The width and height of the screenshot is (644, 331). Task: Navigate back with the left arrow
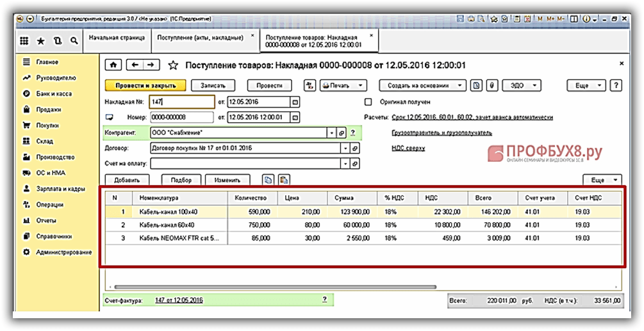[135, 65]
